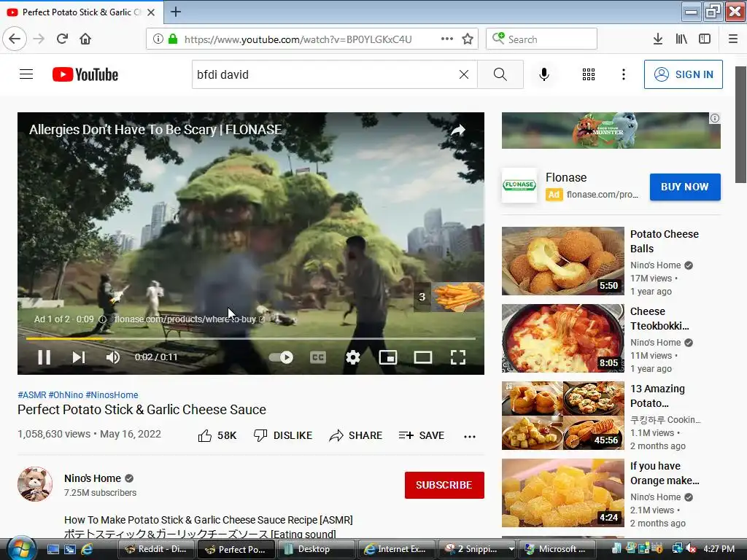Open Nino's Home channel avatar
This screenshot has height=560, width=747.
[35, 484]
